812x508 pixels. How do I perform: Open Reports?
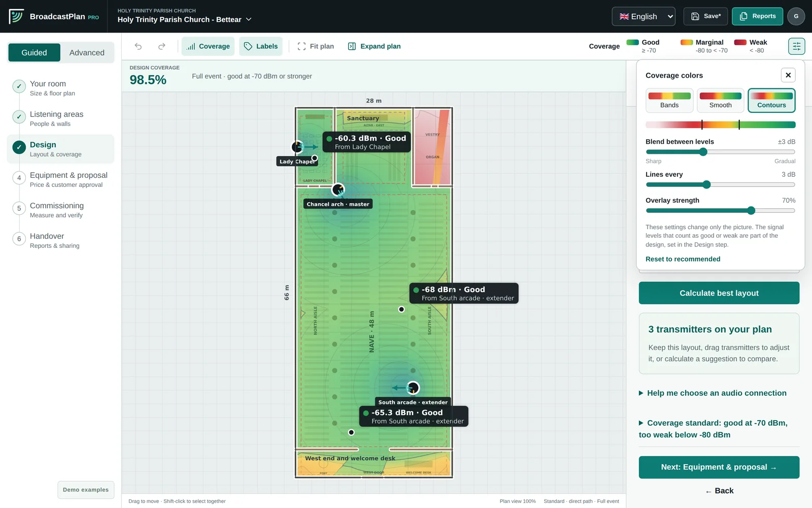(757, 16)
